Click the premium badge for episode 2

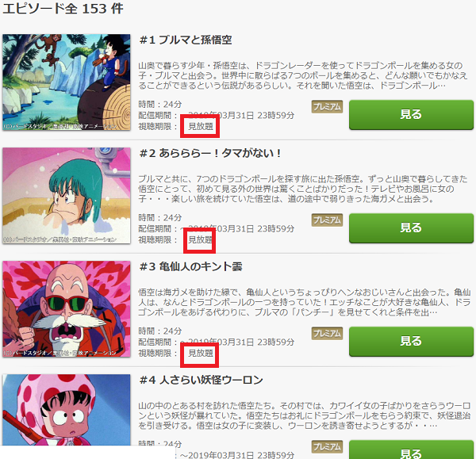tap(327, 220)
